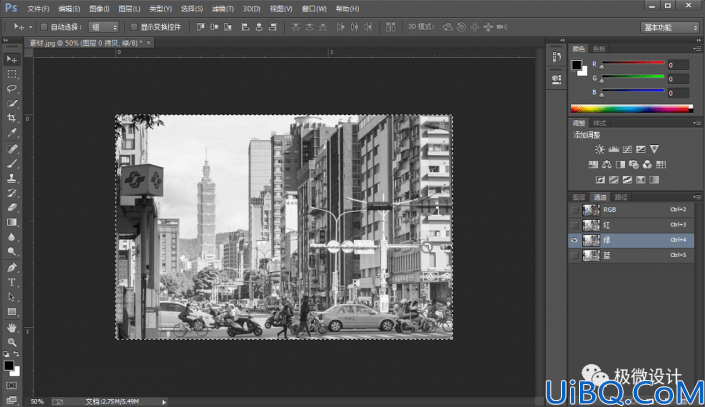Viewport: 705px width, 407px height.
Task: Toggle visibility of the RGB channel
Action: 574,210
